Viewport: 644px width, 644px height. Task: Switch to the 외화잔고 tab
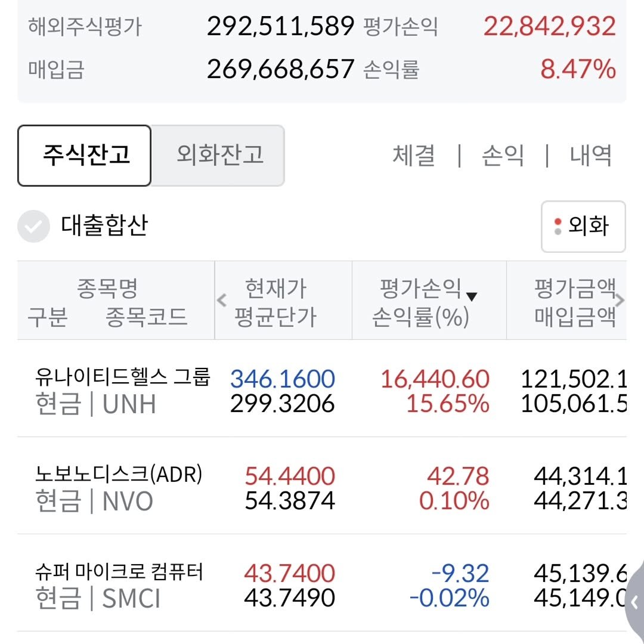(219, 156)
